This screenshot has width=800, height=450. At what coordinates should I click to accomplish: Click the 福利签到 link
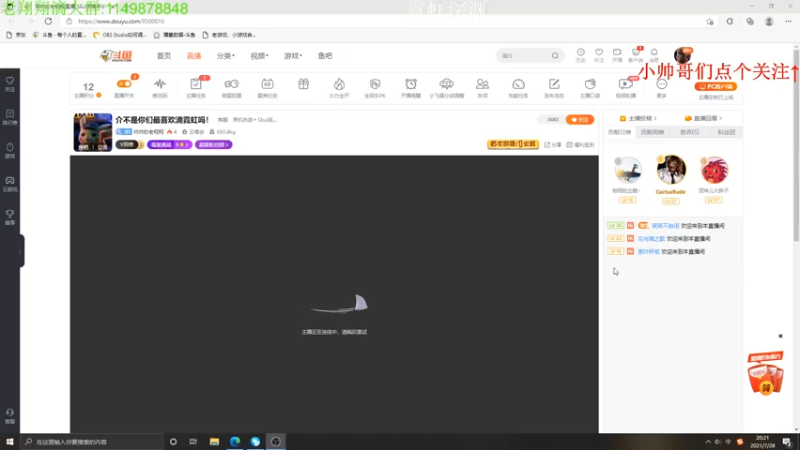coord(580,145)
